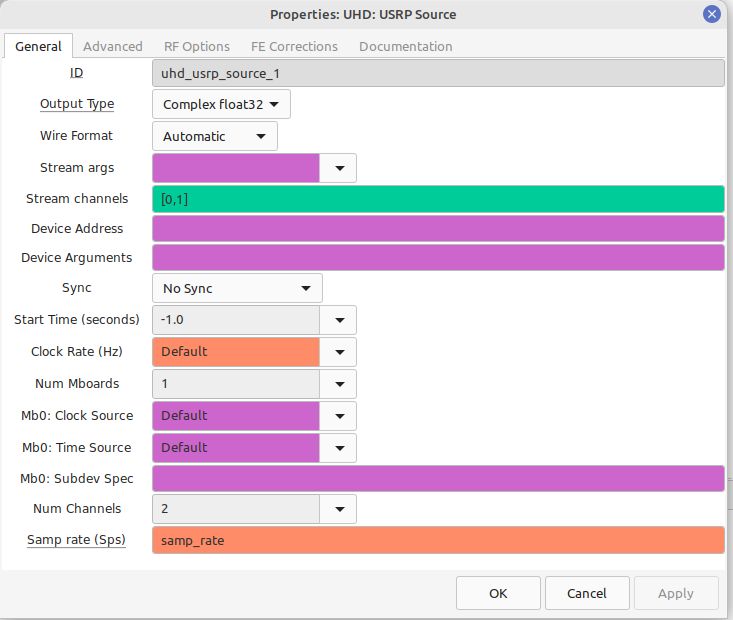
Task: Click the dialog title Properties: UHD: USRP Source
Action: 363,14
